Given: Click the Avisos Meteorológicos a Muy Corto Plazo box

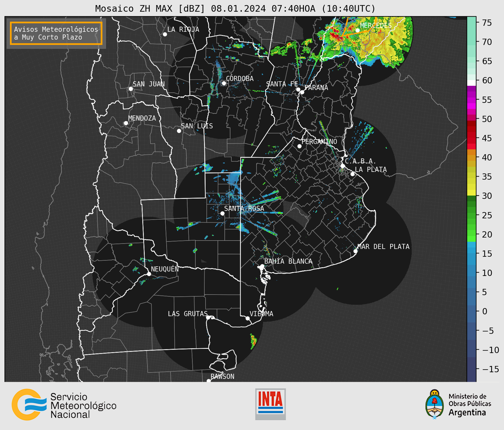Looking at the screenshot, I should click(56, 33).
